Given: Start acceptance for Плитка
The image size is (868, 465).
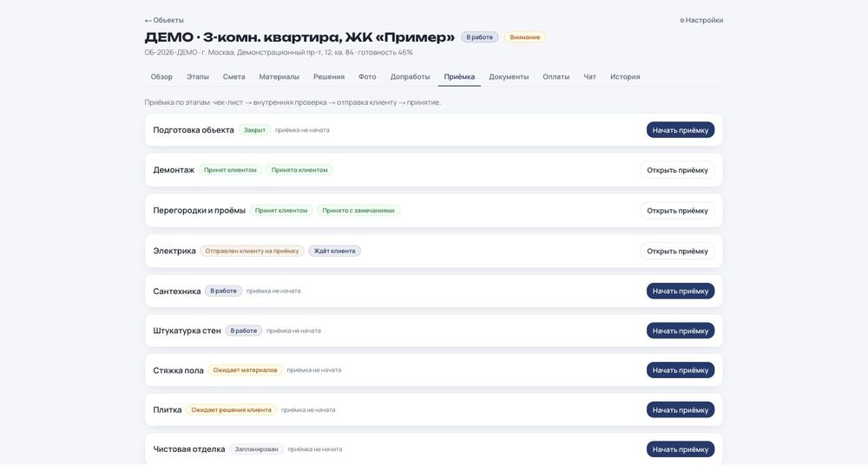Looking at the screenshot, I should click(x=681, y=409).
